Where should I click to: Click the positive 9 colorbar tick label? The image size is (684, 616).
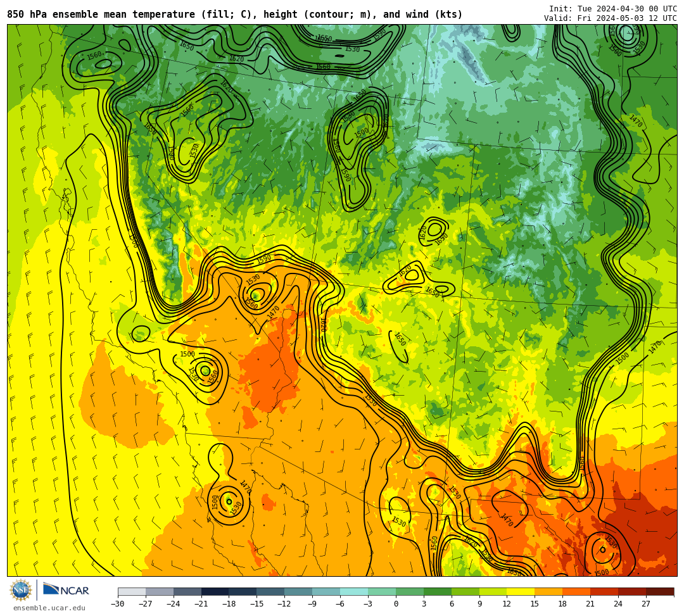[x=479, y=604]
